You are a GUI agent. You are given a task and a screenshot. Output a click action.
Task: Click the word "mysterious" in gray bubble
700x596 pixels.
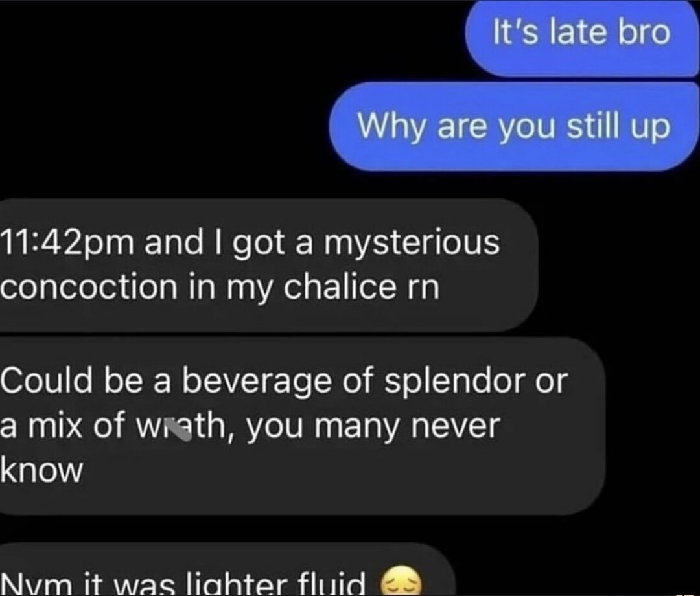coord(412,244)
